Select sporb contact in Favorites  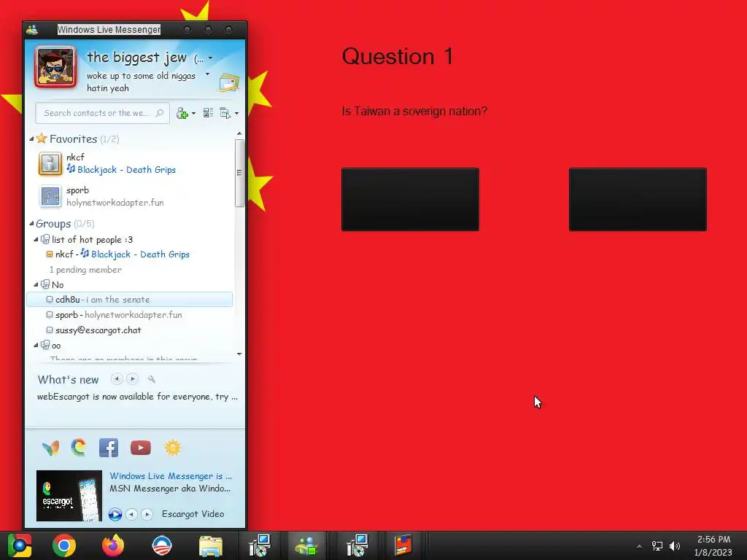(x=131, y=196)
